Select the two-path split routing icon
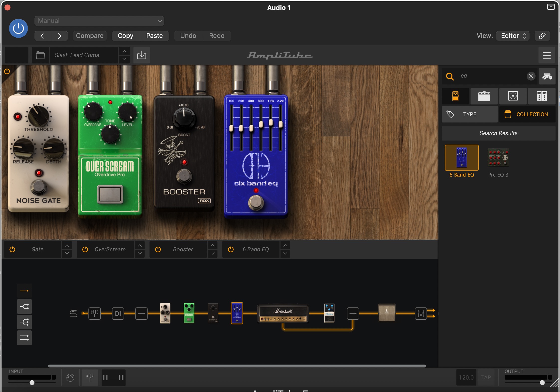Viewport: 560px width, 392px height. 24,306
